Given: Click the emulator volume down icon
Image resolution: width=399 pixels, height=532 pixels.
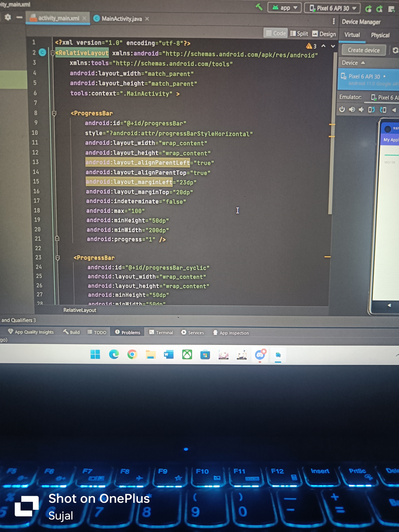Looking at the screenshot, I should tap(361, 110).
